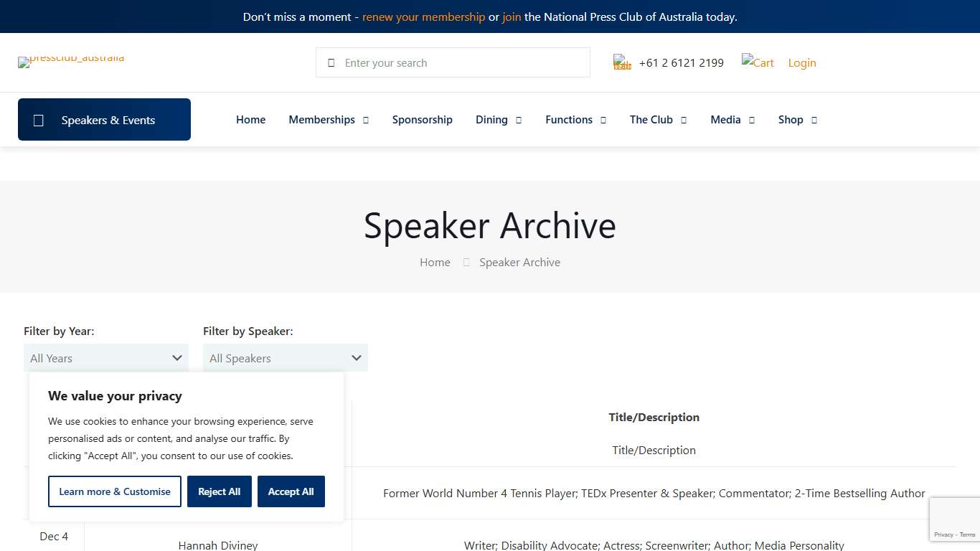Open the Home menu item

point(250,120)
